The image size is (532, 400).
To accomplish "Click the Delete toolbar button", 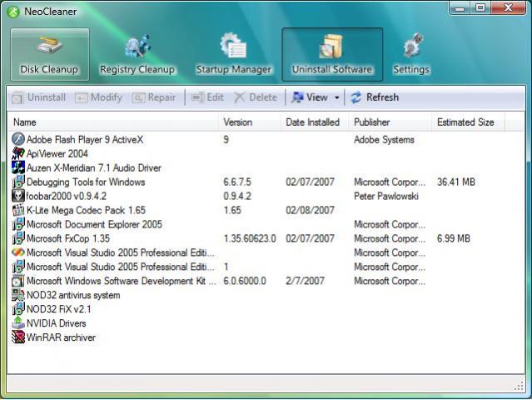I will [x=256, y=97].
